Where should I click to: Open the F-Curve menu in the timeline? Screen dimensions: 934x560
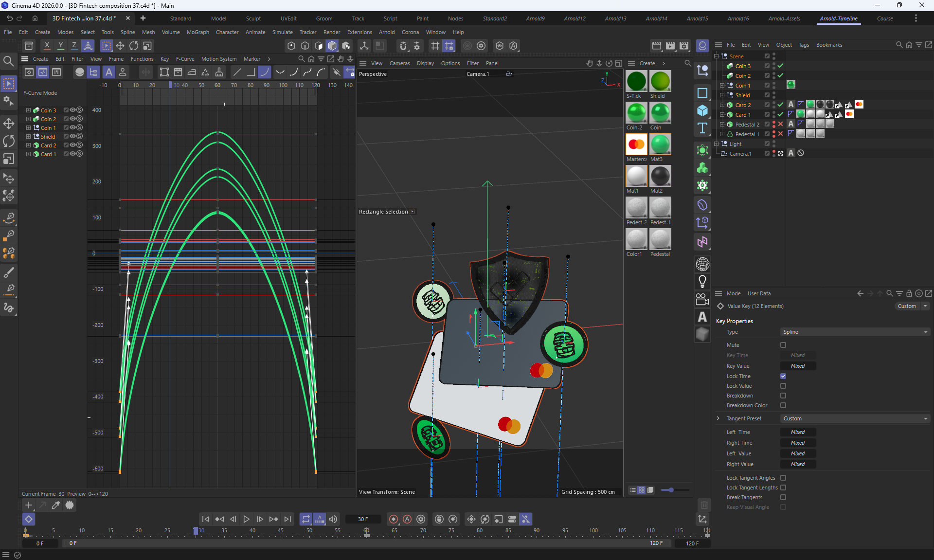tap(185, 59)
